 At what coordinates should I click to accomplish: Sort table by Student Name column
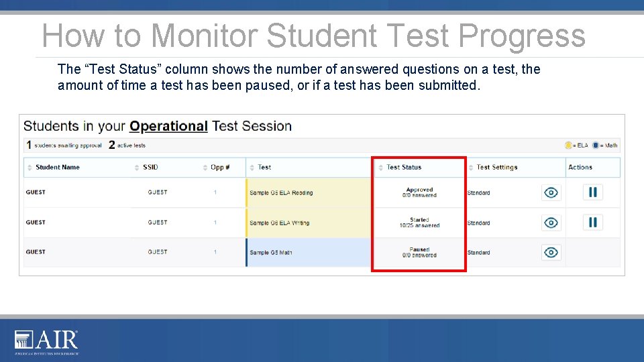tap(57, 168)
